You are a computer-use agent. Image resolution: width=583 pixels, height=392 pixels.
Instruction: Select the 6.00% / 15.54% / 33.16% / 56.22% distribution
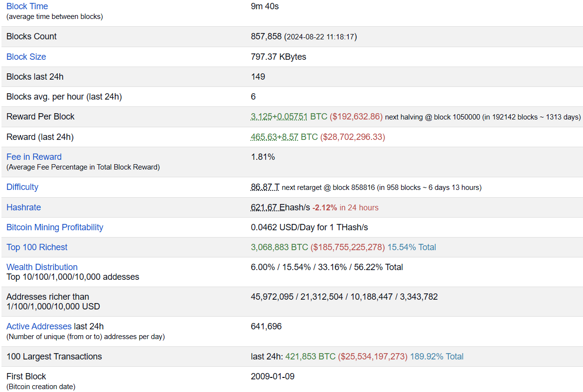pyautogui.click(x=327, y=267)
